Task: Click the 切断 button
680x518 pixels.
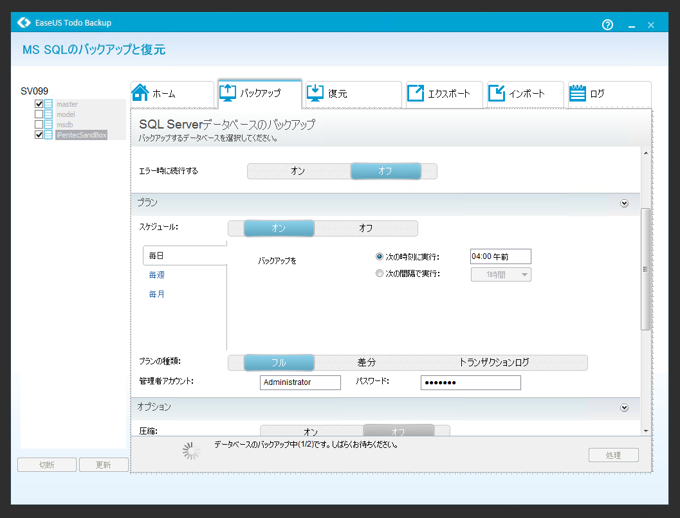Action: (47, 465)
